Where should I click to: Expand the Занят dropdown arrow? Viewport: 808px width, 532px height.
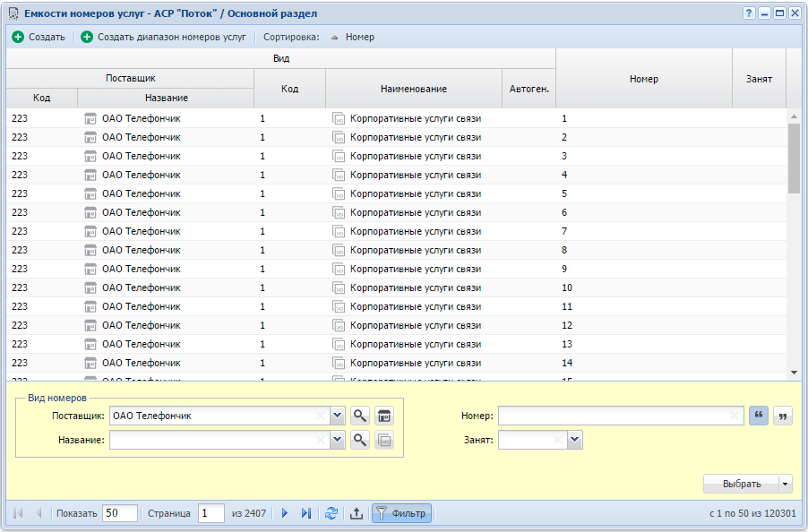tap(575, 440)
